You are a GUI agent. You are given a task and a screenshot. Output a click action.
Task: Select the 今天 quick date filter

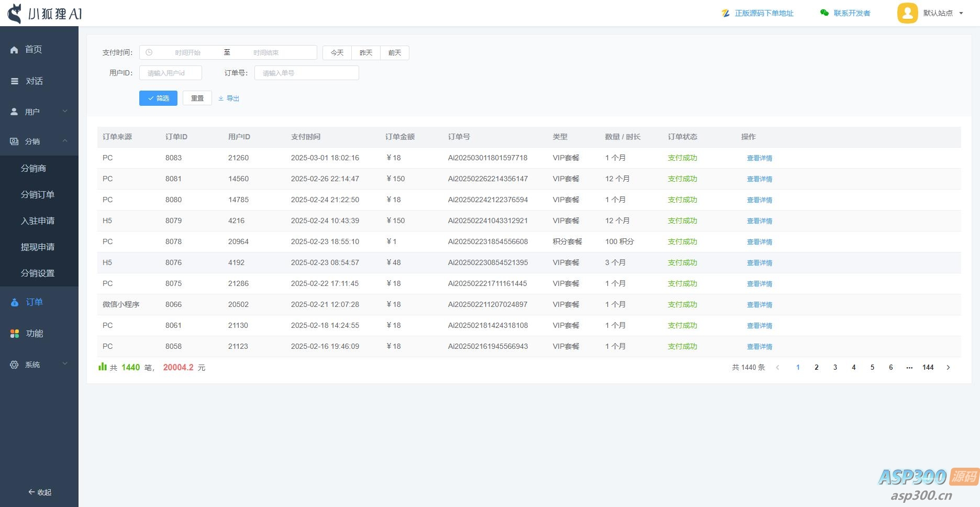337,52
